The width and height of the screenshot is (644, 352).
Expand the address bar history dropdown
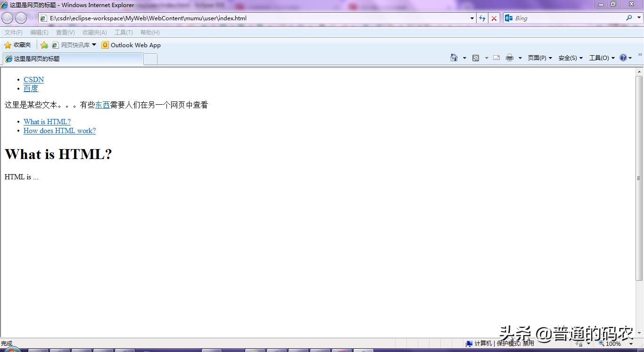coord(472,18)
